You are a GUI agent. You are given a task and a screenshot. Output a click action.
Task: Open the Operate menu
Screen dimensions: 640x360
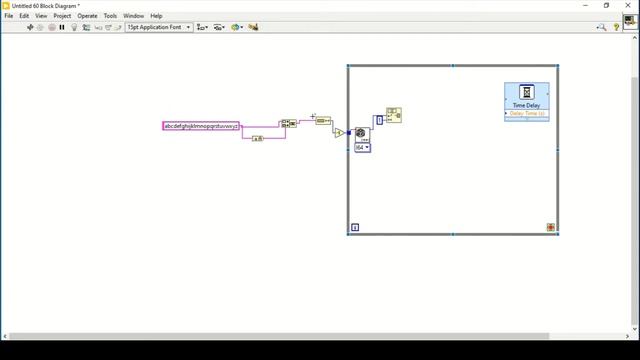pos(87,16)
